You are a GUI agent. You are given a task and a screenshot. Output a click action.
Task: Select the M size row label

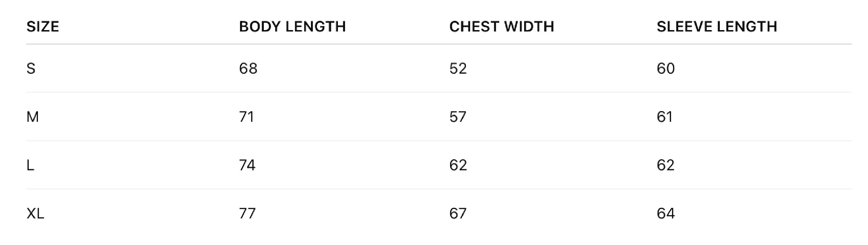pyautogui.click(x=33, y=117)
